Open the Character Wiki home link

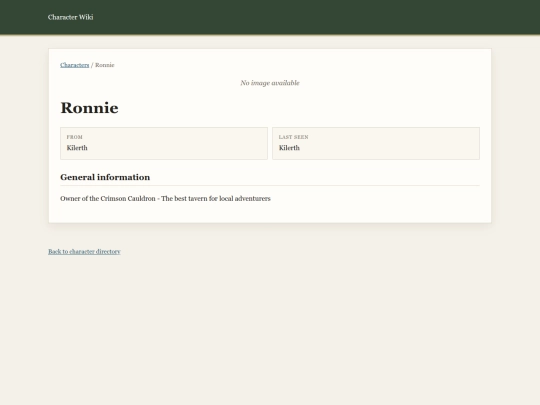click(x=71, y=17)
